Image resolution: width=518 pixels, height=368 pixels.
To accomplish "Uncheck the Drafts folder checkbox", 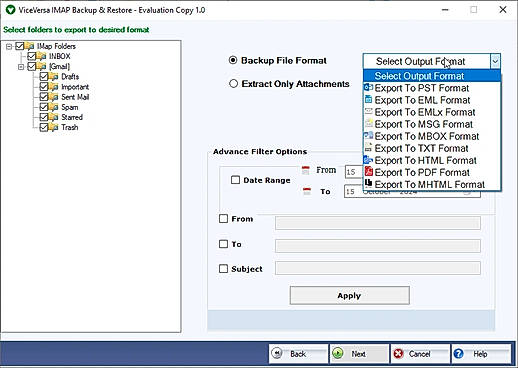I will pyautogui.click(x=44, y=76).
